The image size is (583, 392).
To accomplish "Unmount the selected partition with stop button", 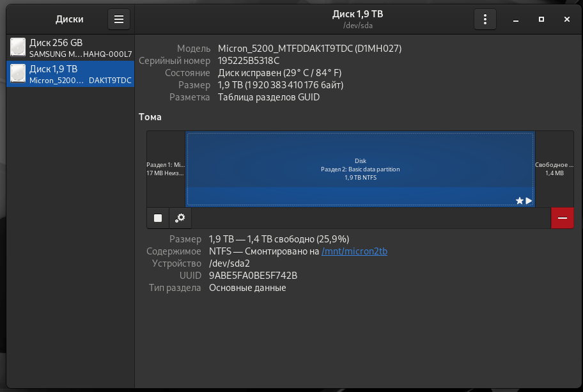I will coord(158,218).
